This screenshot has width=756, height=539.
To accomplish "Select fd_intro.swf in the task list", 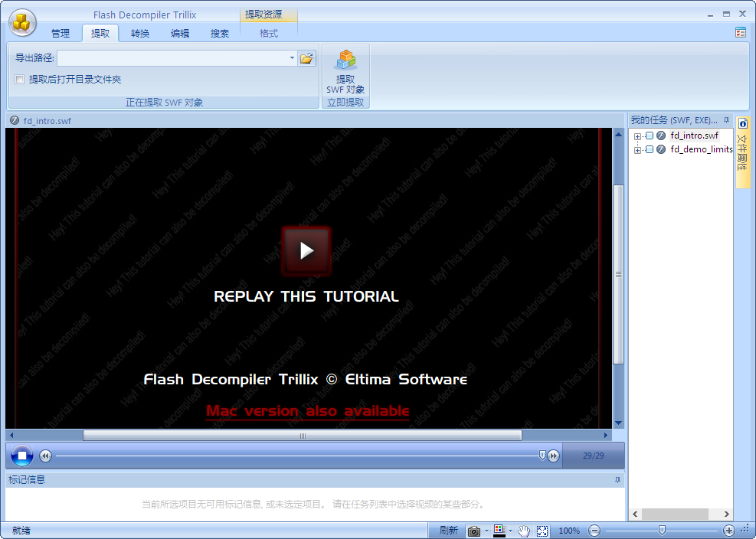I will coord(694,136).
